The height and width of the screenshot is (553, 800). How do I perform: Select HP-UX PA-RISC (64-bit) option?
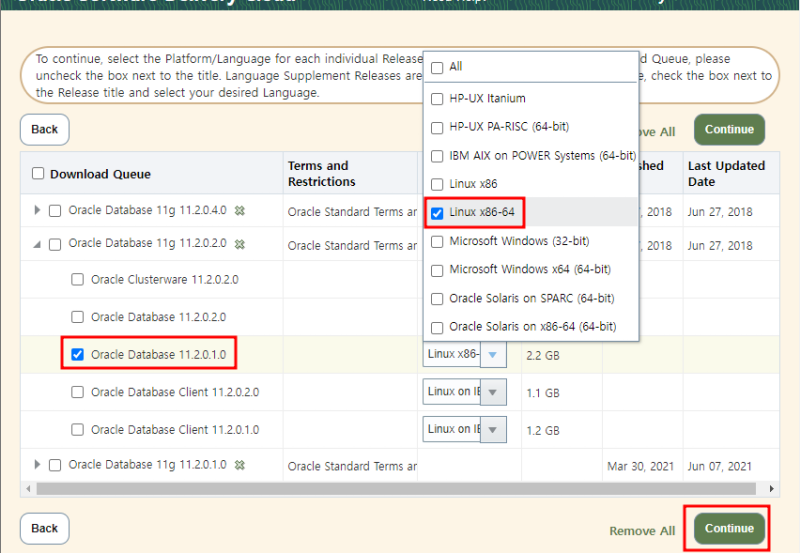pos(437,128)
